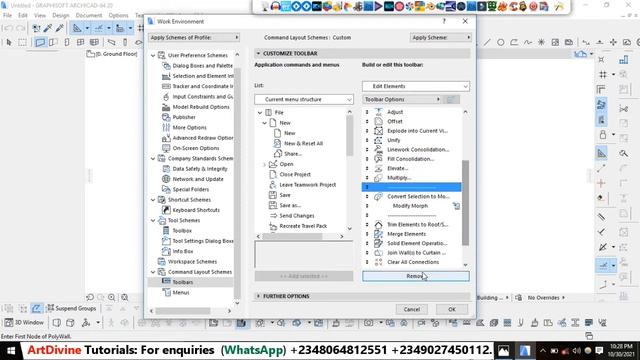Open Document menu in ARCHICAD
Image resolution: width=640 pixels, height=360 pixels.
(x=89, y=16)
